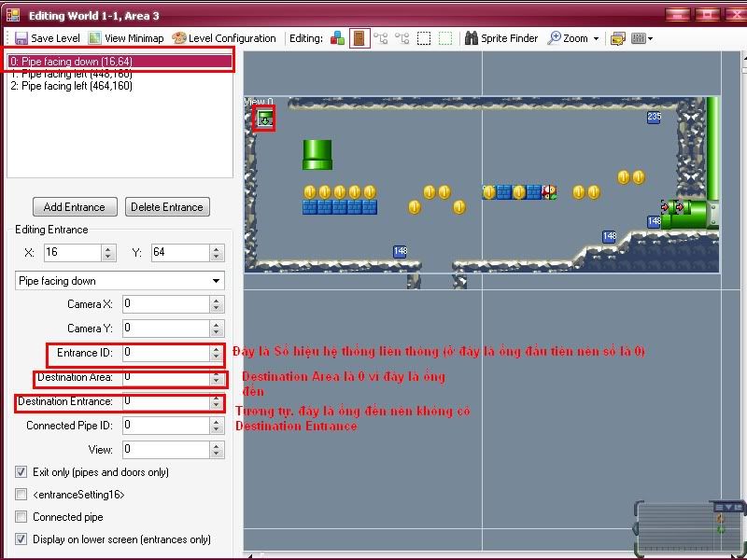This screenshot has height=560, width=747.
Task: Select sprite 148 above the left floor
Action: pyautogui.click(x=401, y=252)
